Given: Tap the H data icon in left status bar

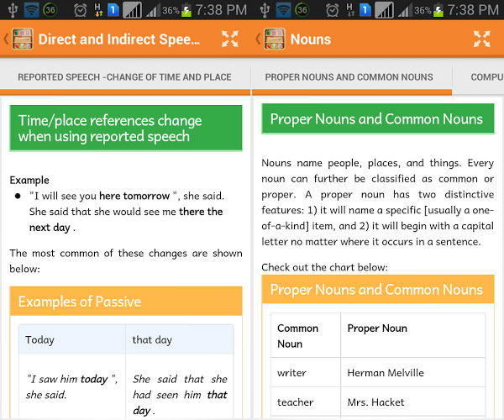Looking at the screenshot, I should click(98, 9).
